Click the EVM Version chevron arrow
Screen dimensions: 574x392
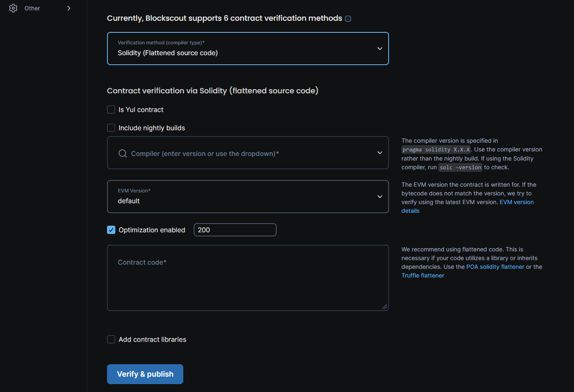pos(379,197)
